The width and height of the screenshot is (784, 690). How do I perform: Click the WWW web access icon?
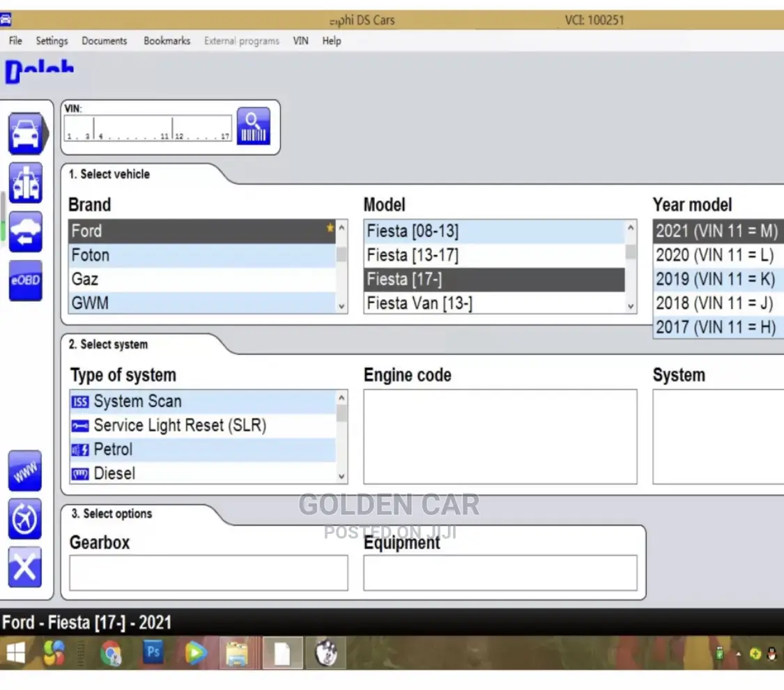click(25, 471)
